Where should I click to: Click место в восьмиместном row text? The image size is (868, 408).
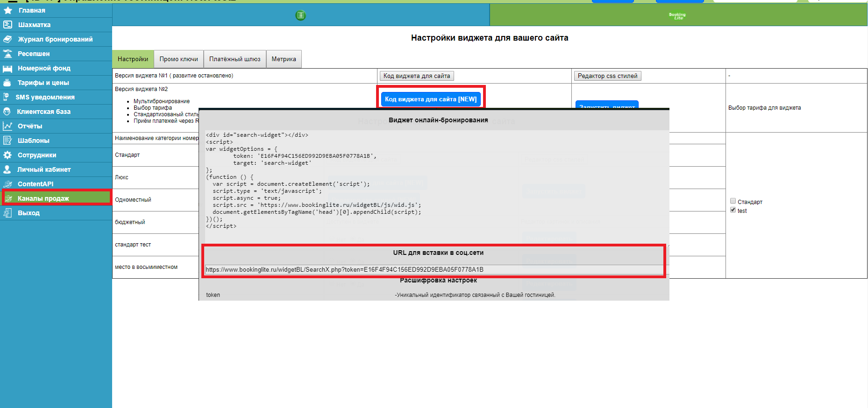(146, 267)
